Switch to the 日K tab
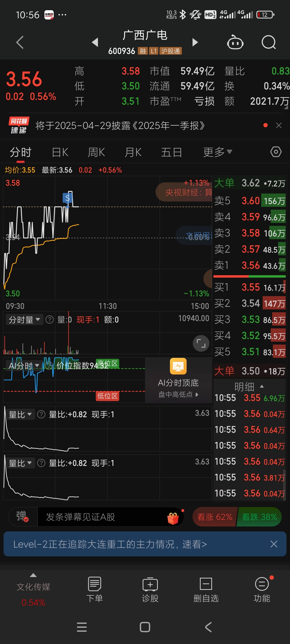This screenshot has width=290, height=644. [x=60, y=152]
